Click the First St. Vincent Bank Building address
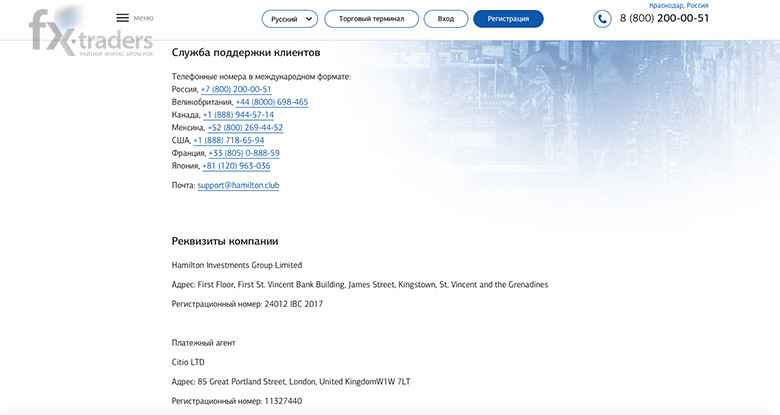Image resolution: width=780 pixels, height=415 pixels. [x=373, y=285]
